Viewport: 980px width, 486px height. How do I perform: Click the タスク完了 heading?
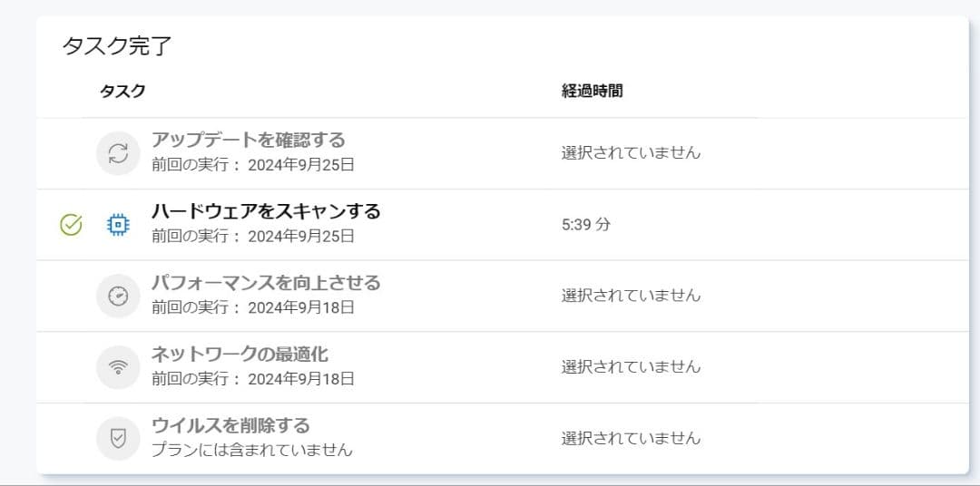click(x=117, y=46)
